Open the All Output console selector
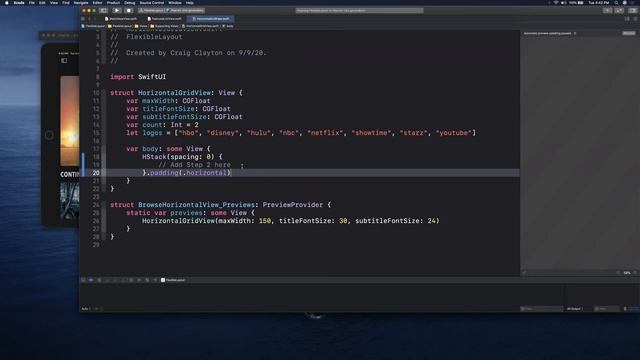This screenshot has width=640, height=360. coord(575,309)
